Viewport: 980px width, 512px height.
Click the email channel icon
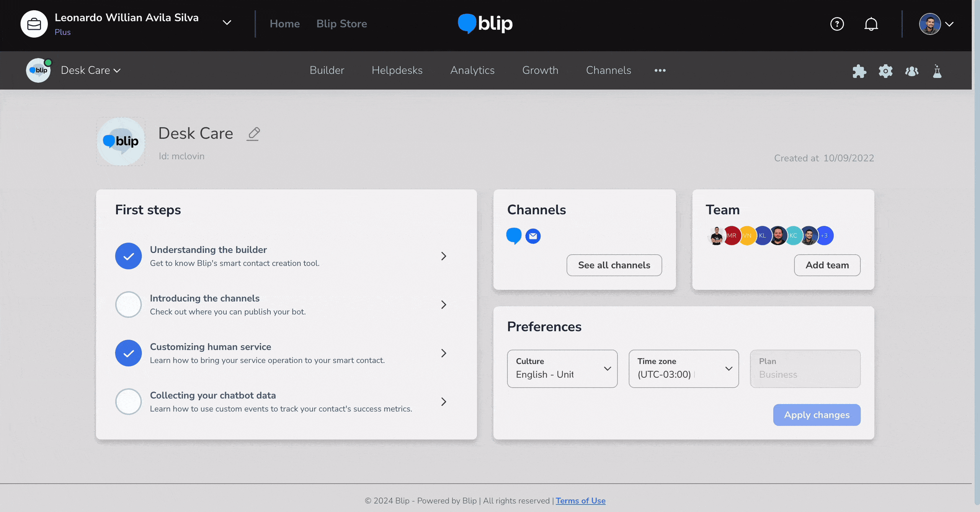[533, 236]
